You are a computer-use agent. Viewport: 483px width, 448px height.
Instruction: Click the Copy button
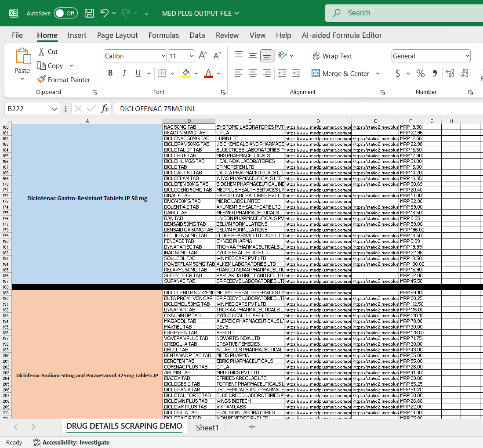click(50, 65)
